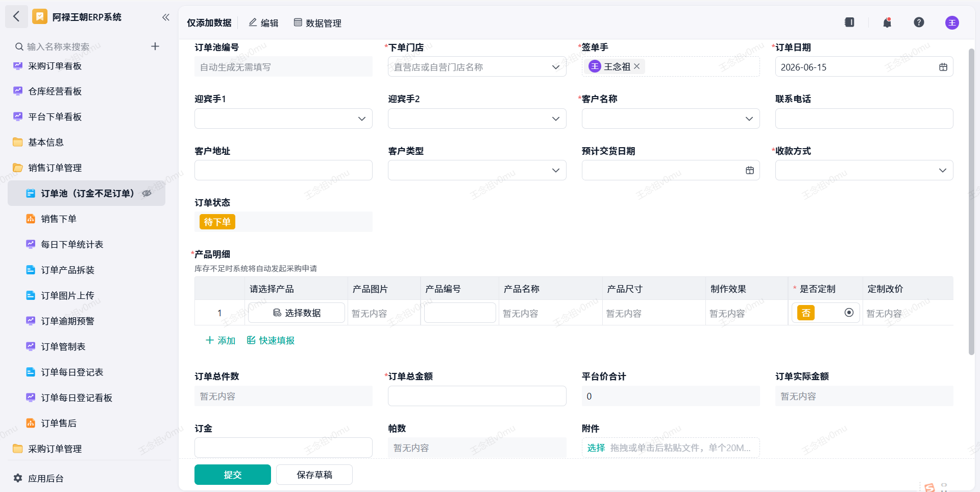Add new item with the plus icon

point(155,46)
